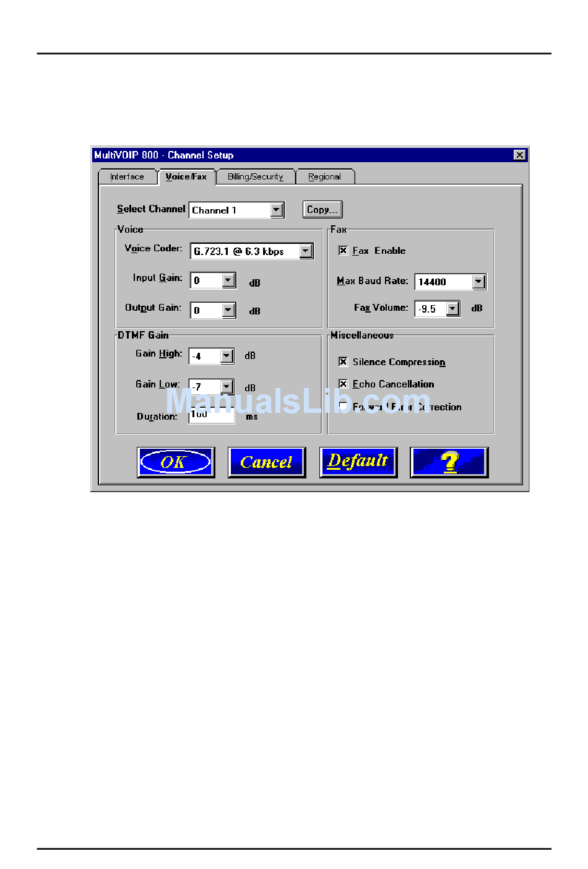Click the 'Gain Low:' label
Screen dimensions: 588x869
(x=158, y=384)
